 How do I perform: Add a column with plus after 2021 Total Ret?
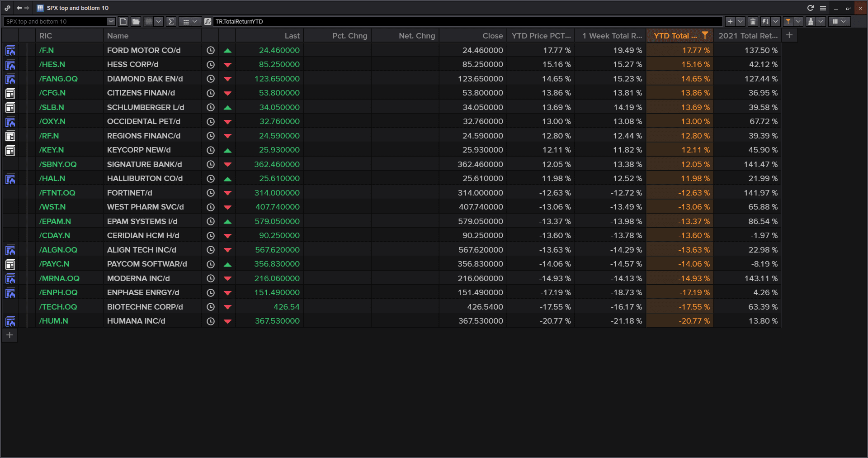pos(789,35)
